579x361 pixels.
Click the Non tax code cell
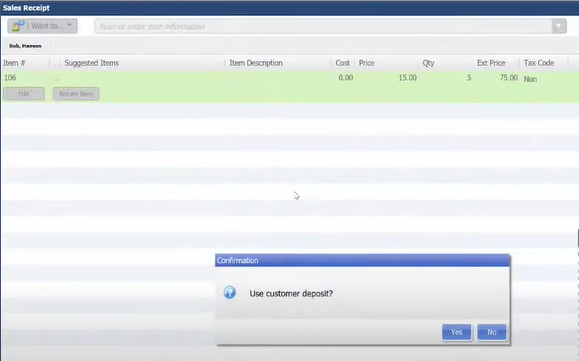pyautogui.click(x=530, y=79)
